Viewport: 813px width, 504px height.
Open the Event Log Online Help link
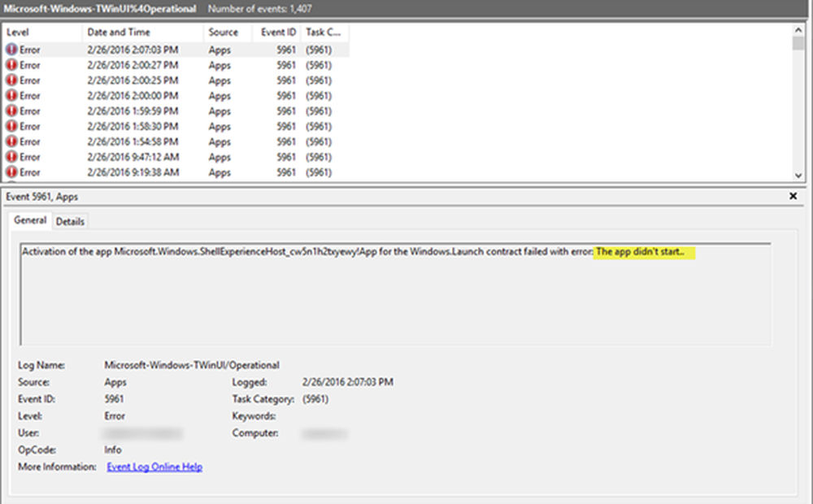[154, 467]
